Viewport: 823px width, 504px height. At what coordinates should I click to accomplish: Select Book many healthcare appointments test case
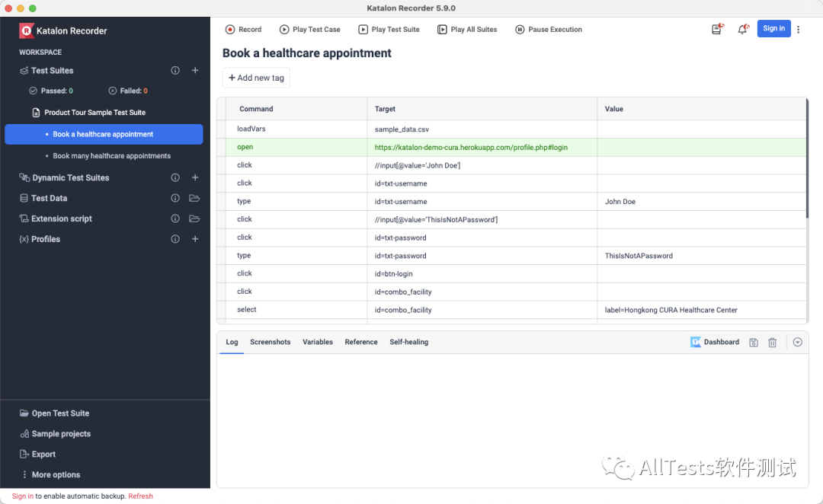(111, 156)
